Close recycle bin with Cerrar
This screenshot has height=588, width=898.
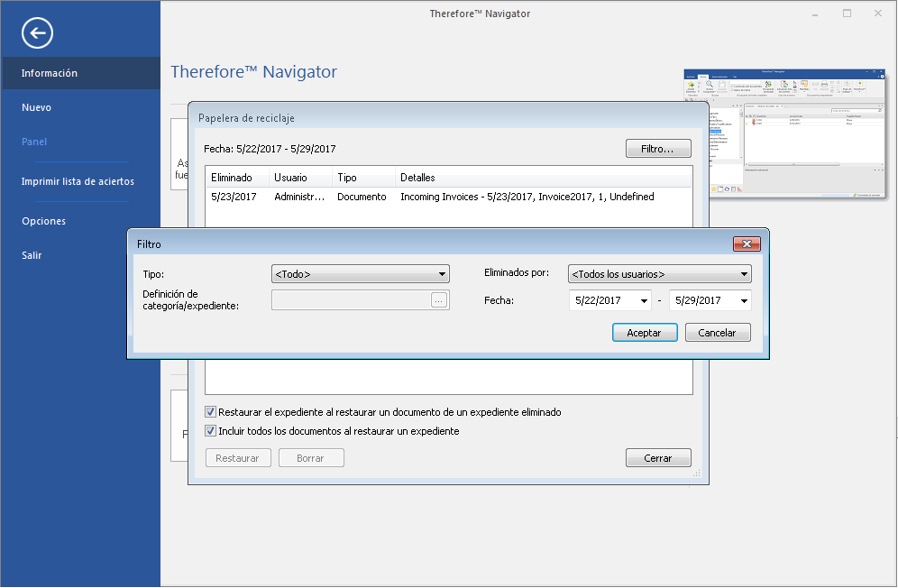pyautogui.click(x=658, y=458)
